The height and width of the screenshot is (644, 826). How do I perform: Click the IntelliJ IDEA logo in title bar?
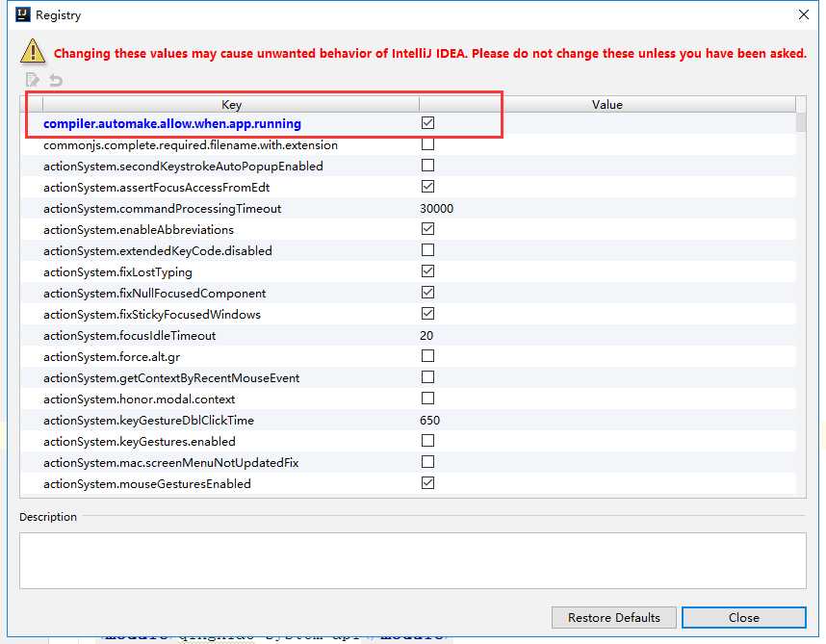[x=23, y=14]
